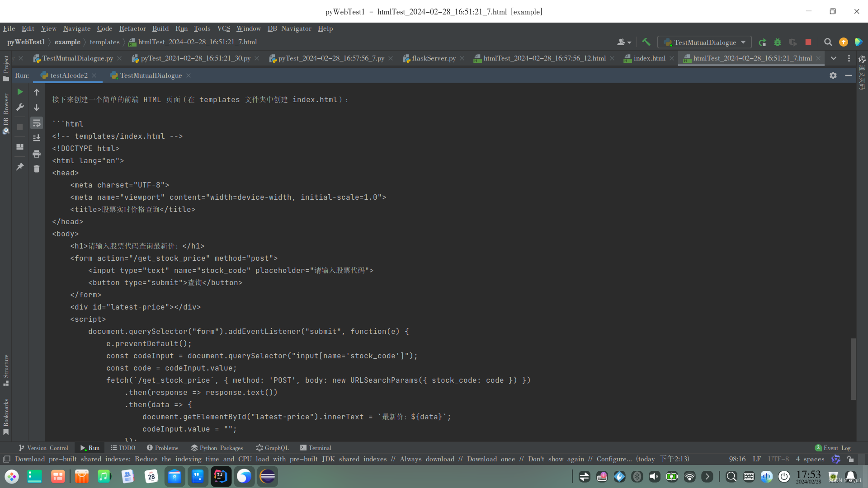
Task: Close the testAIcode2 run tab
Action: (x=94, y=75)
